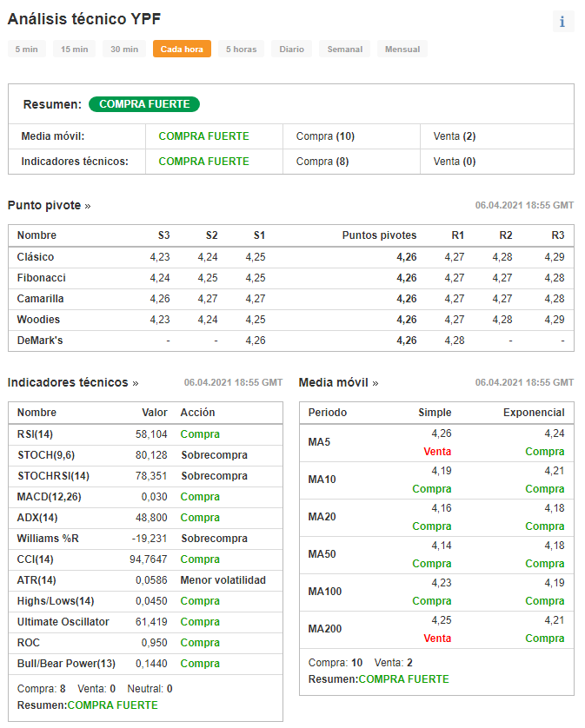Viewport: 585px width, 728px height.
Task: Click the Ultimate Oscillator indicator name
Action: point(63,622)
